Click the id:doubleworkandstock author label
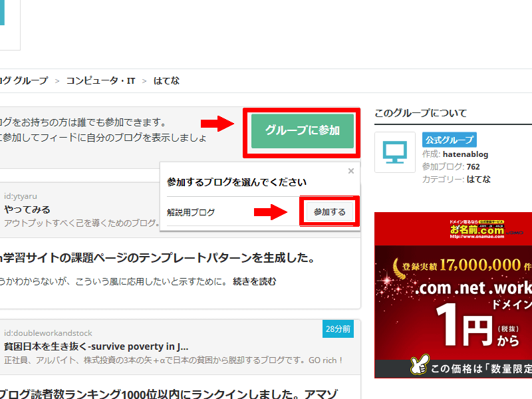Image resolution: width=532 pixels, height=399 pixels. tap(48, 333)
